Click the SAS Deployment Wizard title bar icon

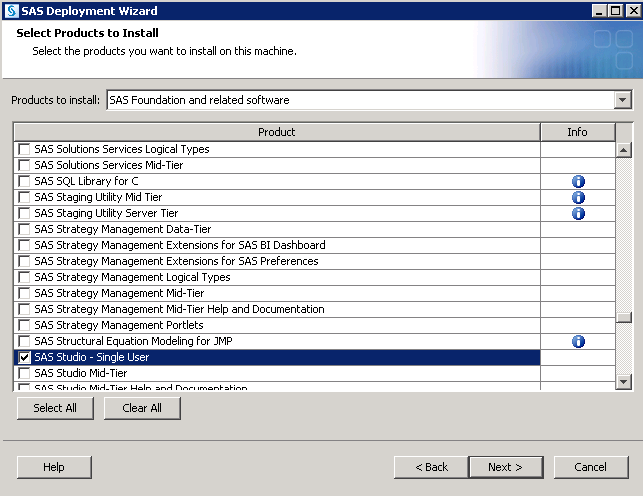coord(10,10)
